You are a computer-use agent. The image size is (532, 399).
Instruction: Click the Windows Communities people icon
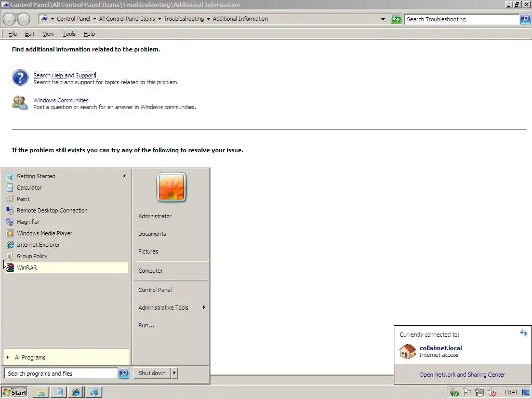pos(20,102)
